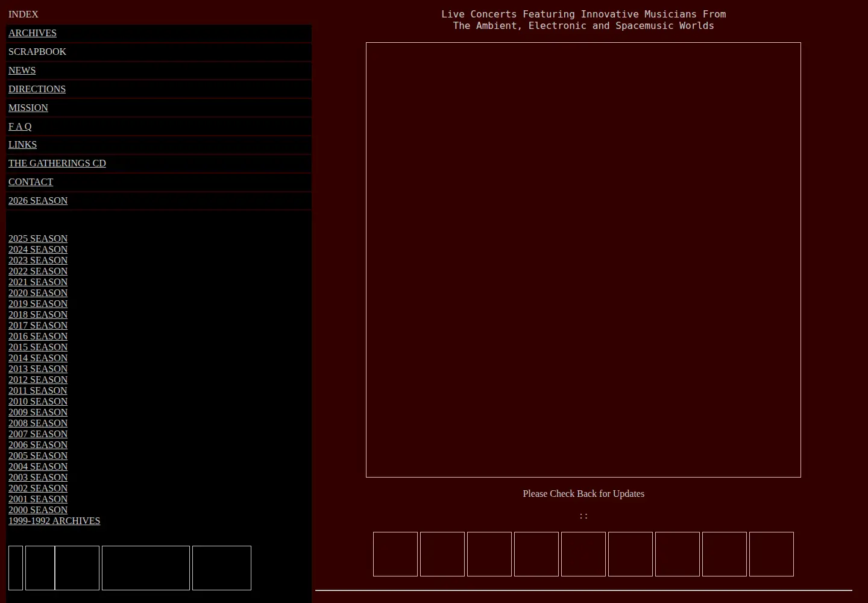Open the NEWS page
This screenshot has height=603, width=868.
tap(22, 71)
